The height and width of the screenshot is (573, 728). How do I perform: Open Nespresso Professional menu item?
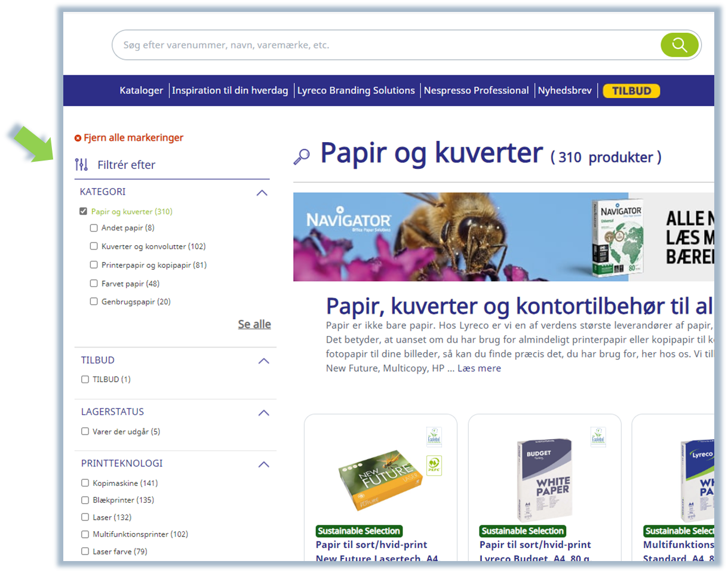(476, 91)
